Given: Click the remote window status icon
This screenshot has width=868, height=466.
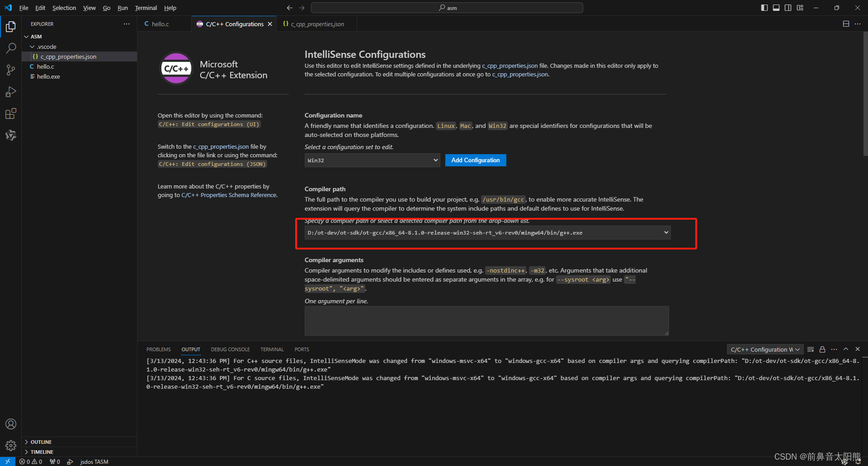Looking at the screenshot, I should tap(8, 461).
